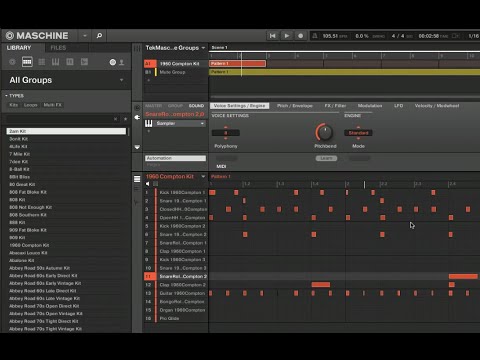Click the 105.51 BPM tempo field
Screen dimensions: 480x360
(335, 36)
